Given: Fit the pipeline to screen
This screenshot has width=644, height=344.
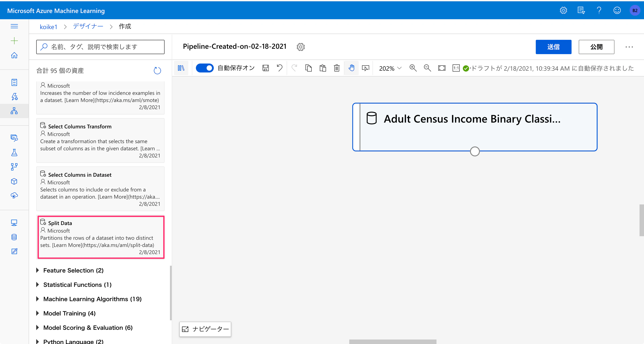Looking at the screenshot, I should pyautogui.click(x=442, y=68).
